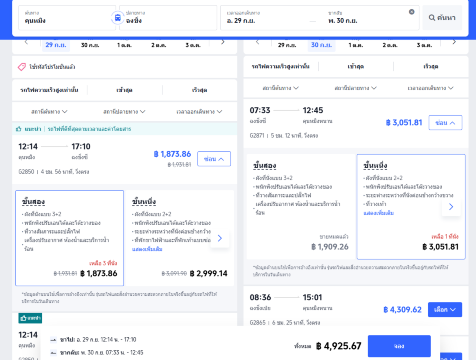Click the outbound trip icon in the summary bar
Screen dimensions: 476x360
coord(53,340)
